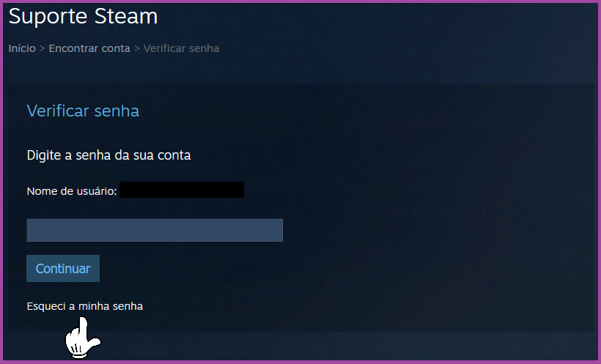Viewport: 601px width, 364px height.
Task: Open the Encontrar conta breadcrumb
Action: 89,48
